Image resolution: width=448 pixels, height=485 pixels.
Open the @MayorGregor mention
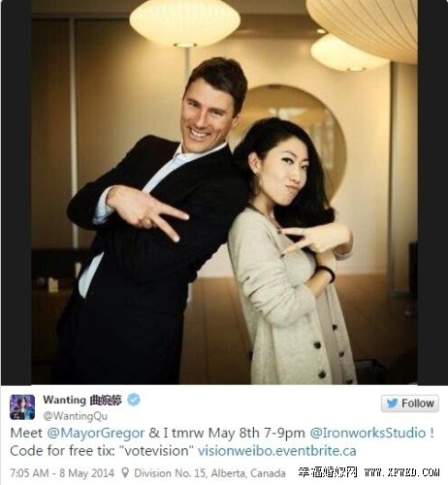pyautogui.click(x=96, y=433)
